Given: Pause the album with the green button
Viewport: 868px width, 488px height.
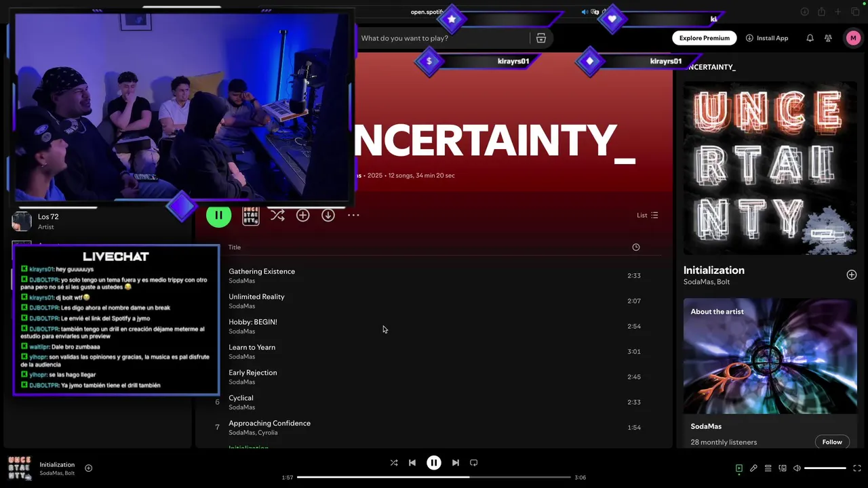Looking at the screenshot, I should [x=218, y=215].
